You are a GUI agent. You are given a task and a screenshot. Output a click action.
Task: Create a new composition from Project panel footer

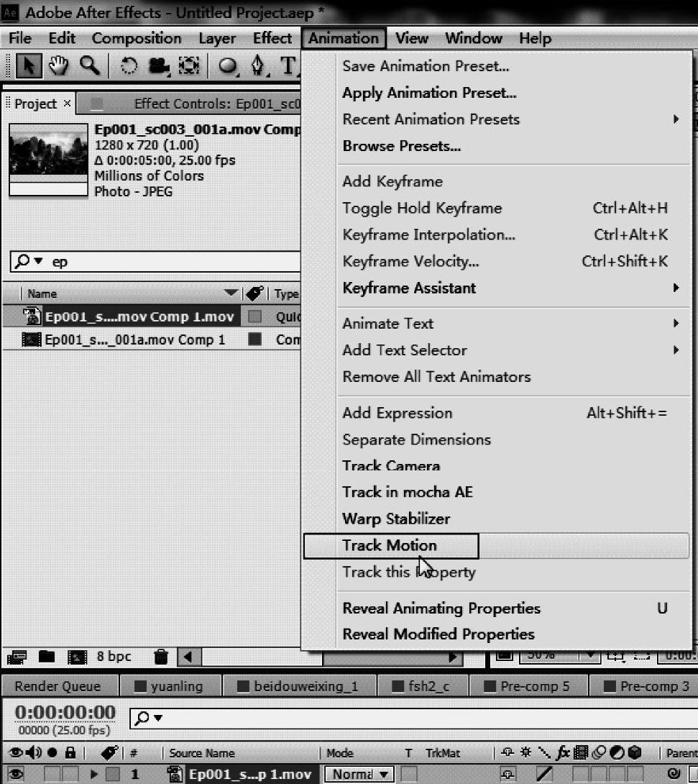(x=77, y=657)
